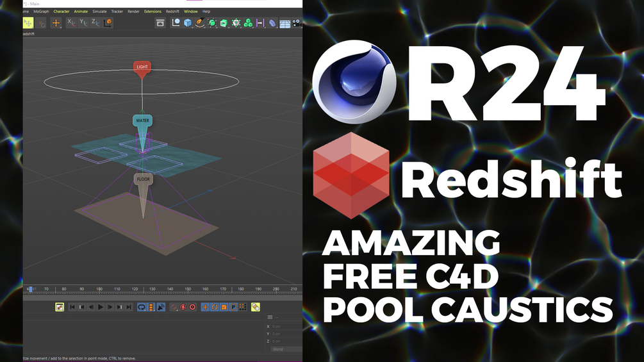
Task: Open the recent tools history icon
Action: [40, 22]
